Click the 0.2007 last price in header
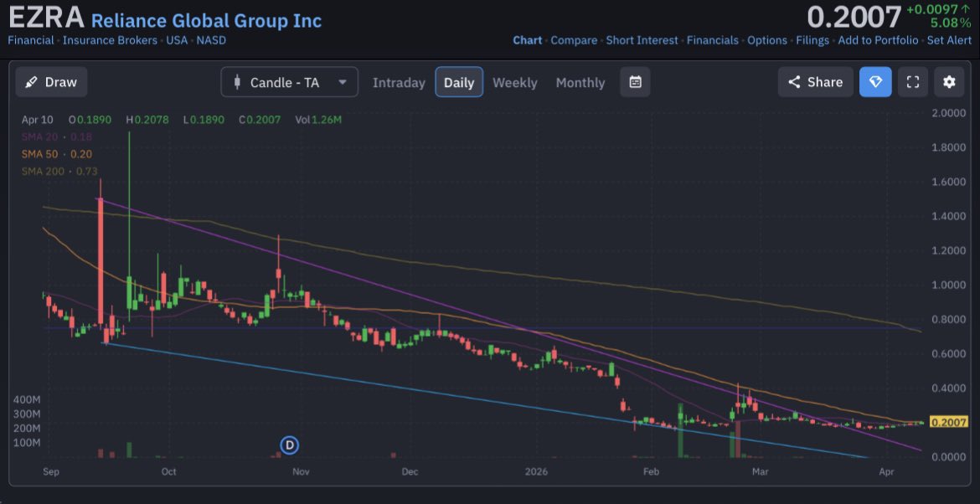The image size is (980, 504). tap(854, 18)
